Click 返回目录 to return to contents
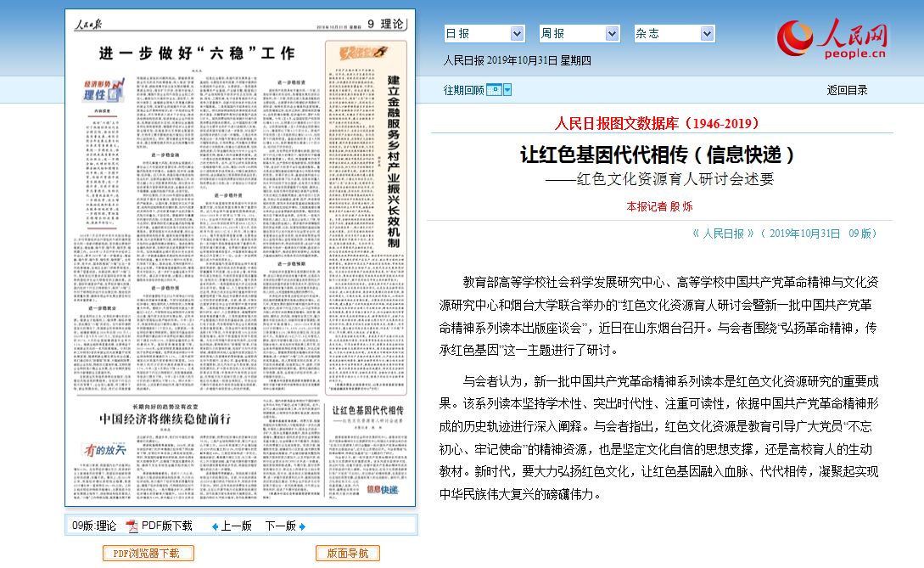 pos(847,90)
